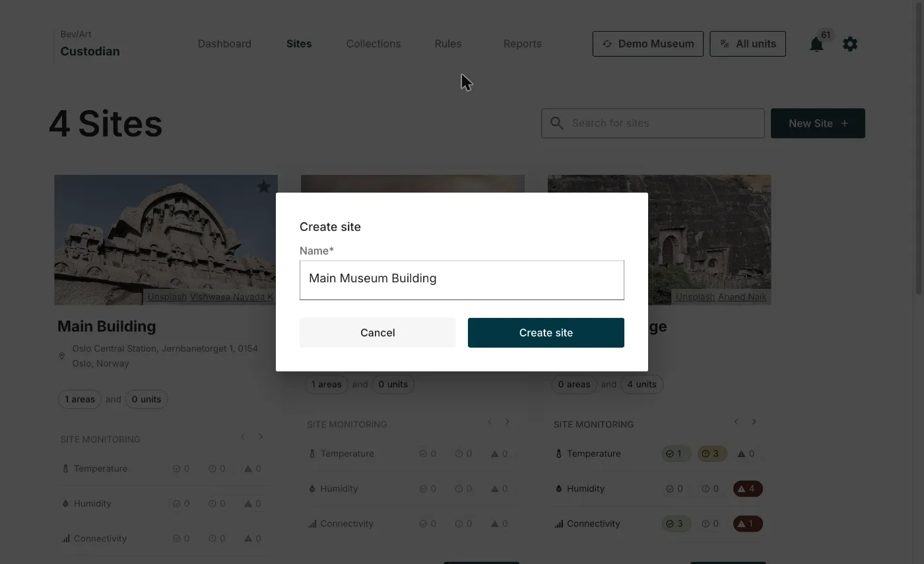Show next monitoring page in Main Building card
Screen dimensions: 924x564
(x=261, y=437)
